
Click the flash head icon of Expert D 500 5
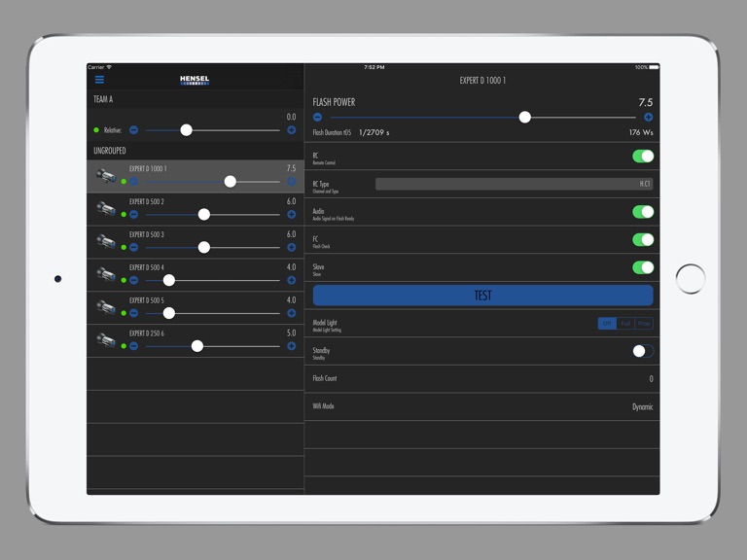[106, 307]
